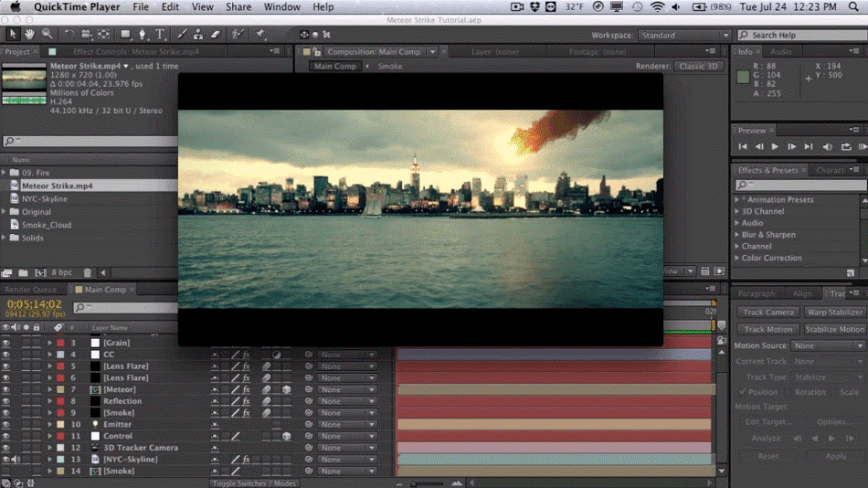
Task: Open the File menu
Action: pos(140,7)
